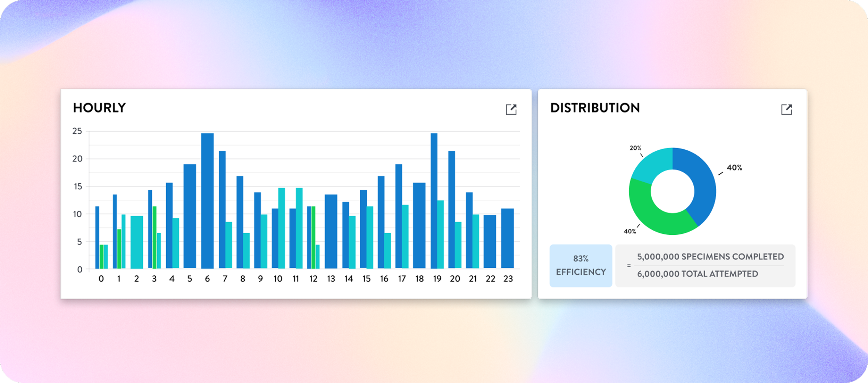Image resolution: width=868 pixels, height=383 pixels.
Task: Open the Hourly chart expand icon
Action: [511, 109]
